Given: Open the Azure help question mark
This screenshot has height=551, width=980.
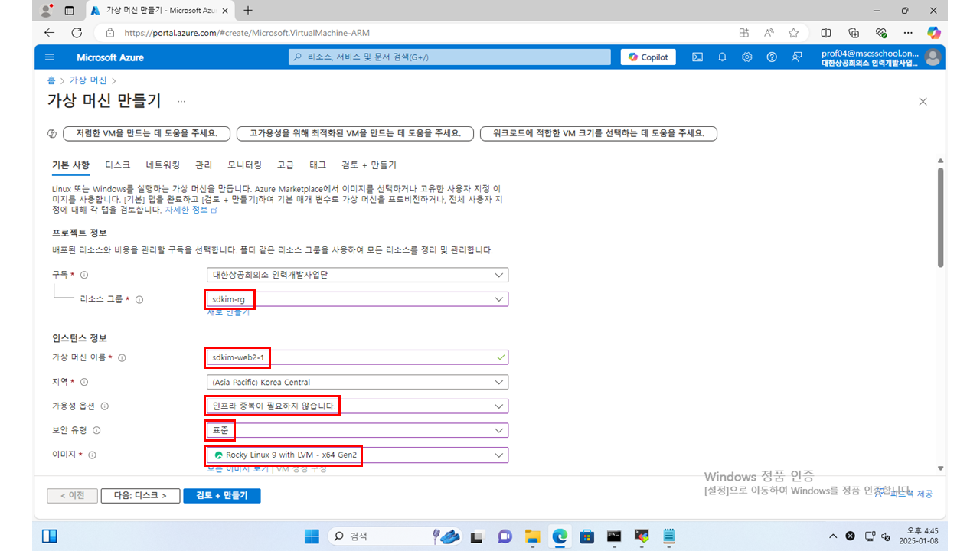Looking at the screenshot, I should (772, 57).
